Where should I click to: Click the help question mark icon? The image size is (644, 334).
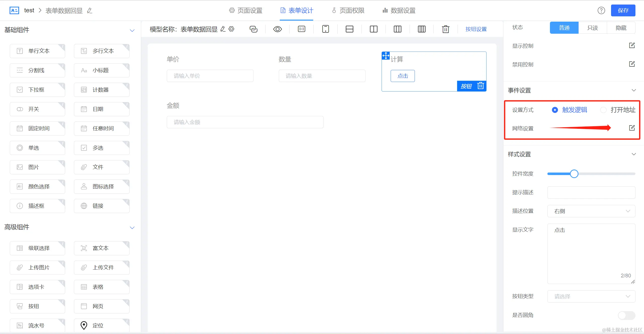pos(601,11)
